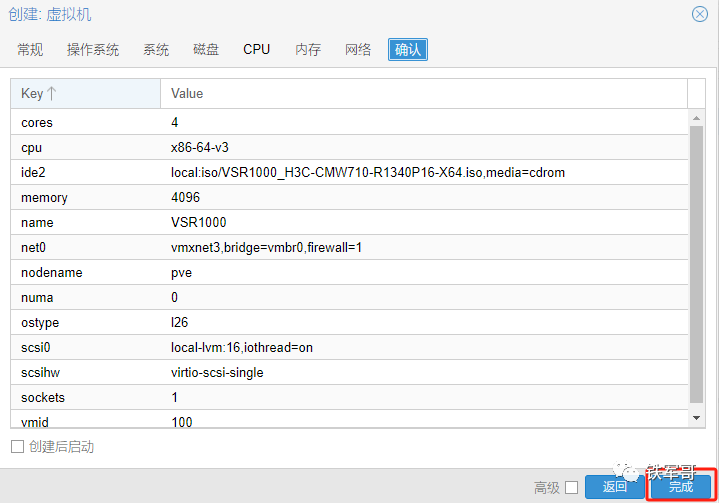
Task: Select the name value VSR1000
Action: coord(199,222)
